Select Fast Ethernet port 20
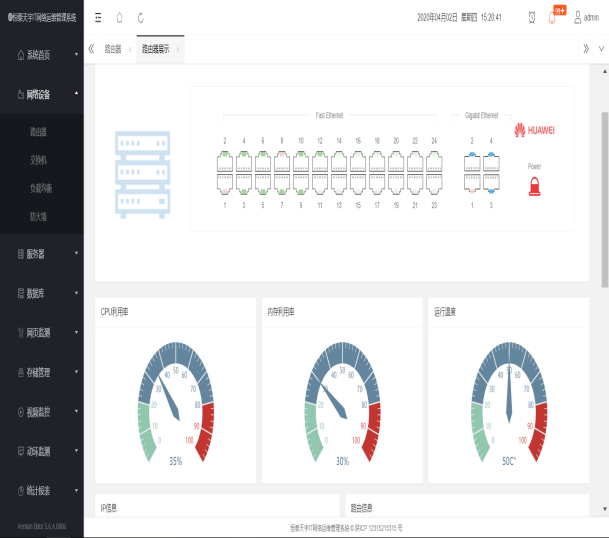This screenshot has width=609, height=538. coord(396,161)
